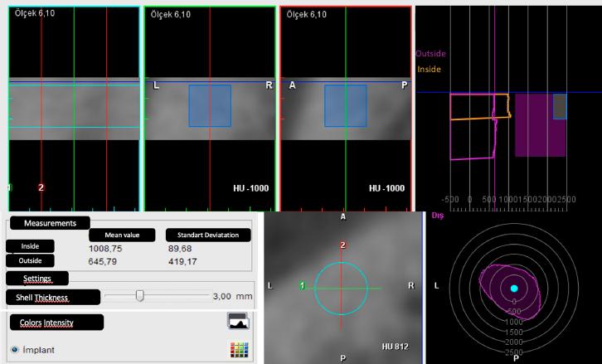
Task: Click red marker 2 in first slice panel
Action: [x=41, y=187]
